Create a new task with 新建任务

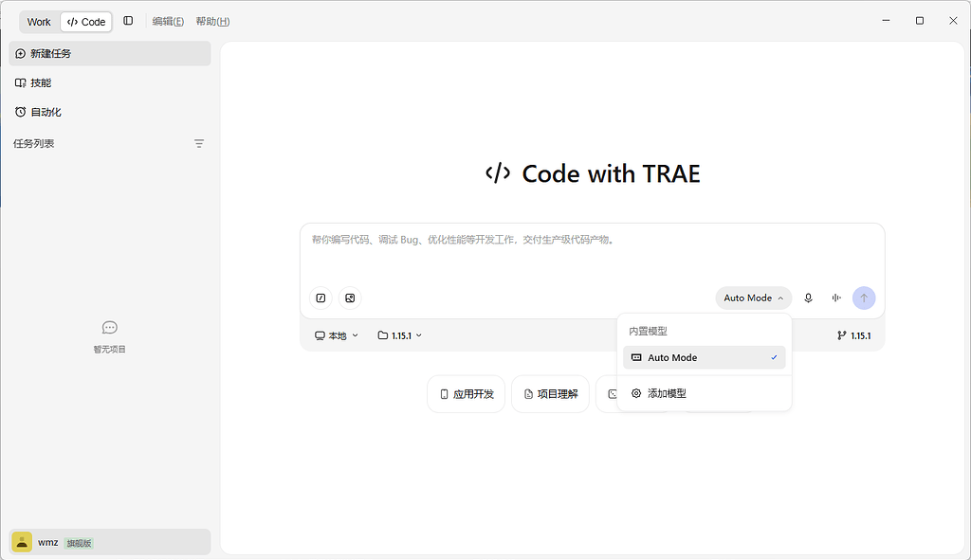click(x=110, y=54)
